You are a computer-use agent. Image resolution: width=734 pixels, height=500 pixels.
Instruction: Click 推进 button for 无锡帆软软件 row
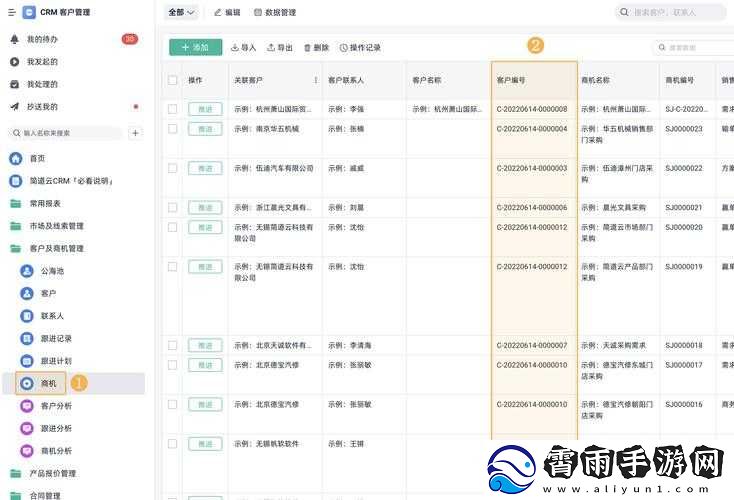point(205,443)
